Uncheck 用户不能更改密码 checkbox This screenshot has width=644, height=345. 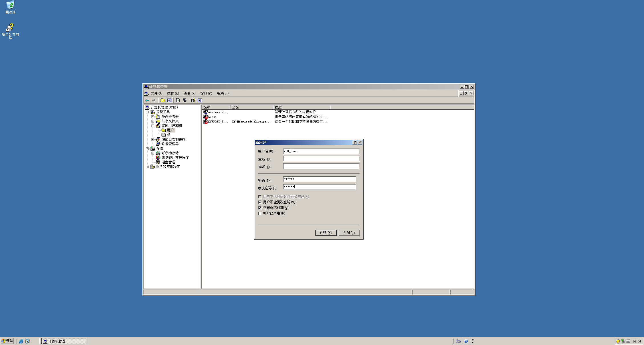tap(260, 202)
